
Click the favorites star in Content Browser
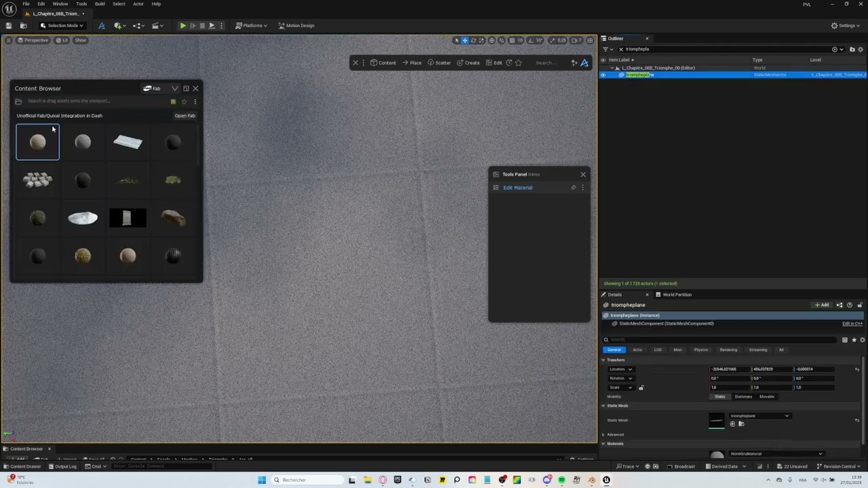pyautogui.click(x=184, y=102)
